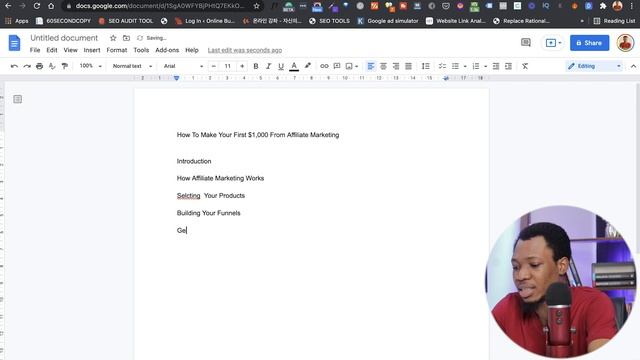Click the bulleted list icon
This screenshot has height=360, width=640.
pyautogui.click(x=456, y=66)
